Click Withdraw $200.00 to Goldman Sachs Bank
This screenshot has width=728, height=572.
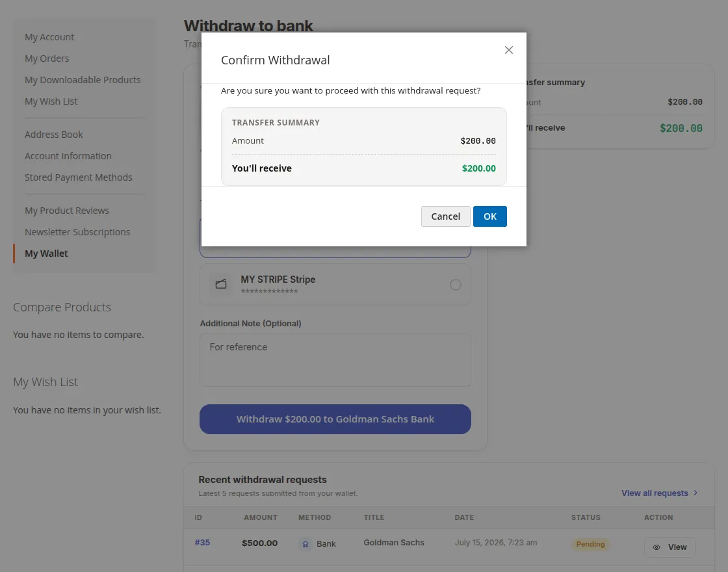[335, 419]
